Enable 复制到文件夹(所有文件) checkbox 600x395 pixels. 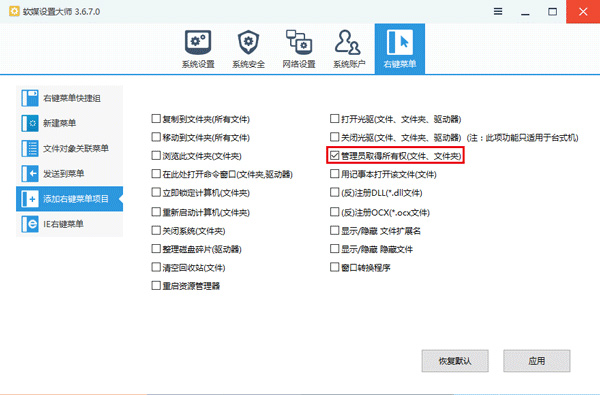(156, 119)
